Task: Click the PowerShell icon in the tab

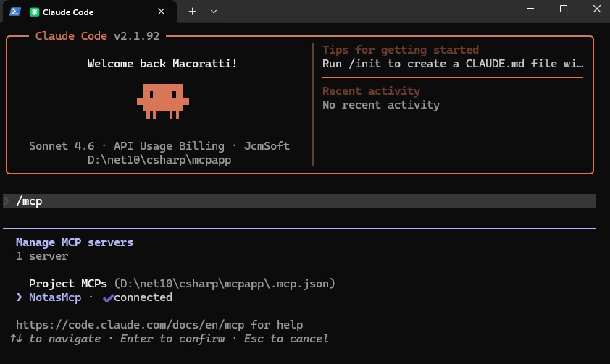Action: [x=15, y=12]
